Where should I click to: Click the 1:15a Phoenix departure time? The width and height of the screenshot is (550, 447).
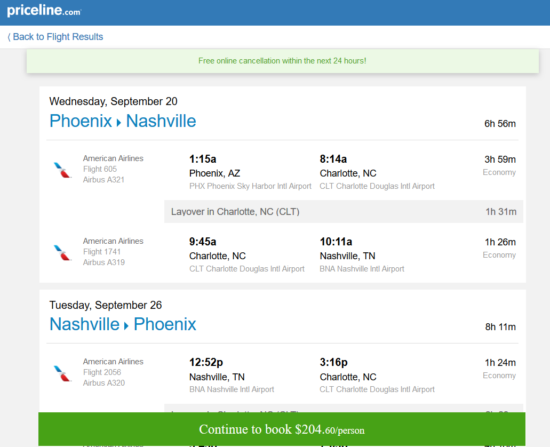coord(203,159)
